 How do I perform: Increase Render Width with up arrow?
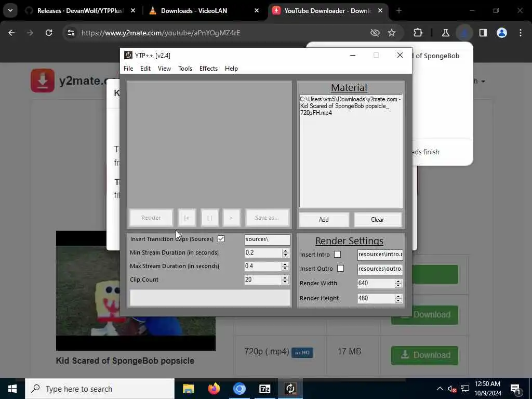398,281
